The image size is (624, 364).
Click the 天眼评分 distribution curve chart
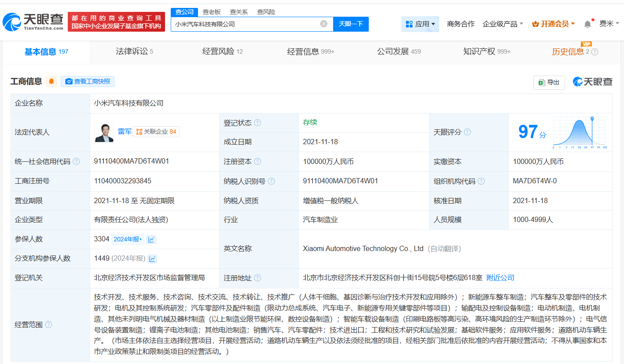(580, 132)
